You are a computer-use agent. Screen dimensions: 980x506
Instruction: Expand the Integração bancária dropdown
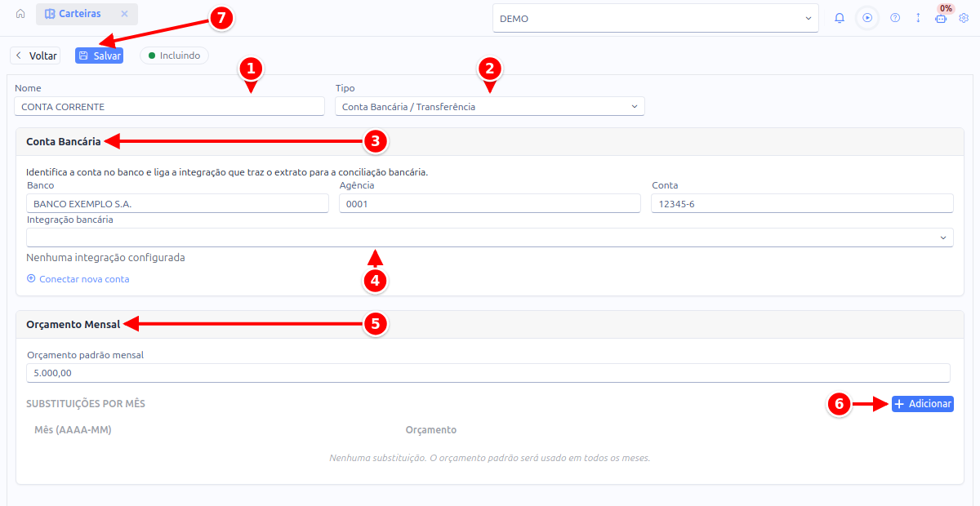pos(490,237)
